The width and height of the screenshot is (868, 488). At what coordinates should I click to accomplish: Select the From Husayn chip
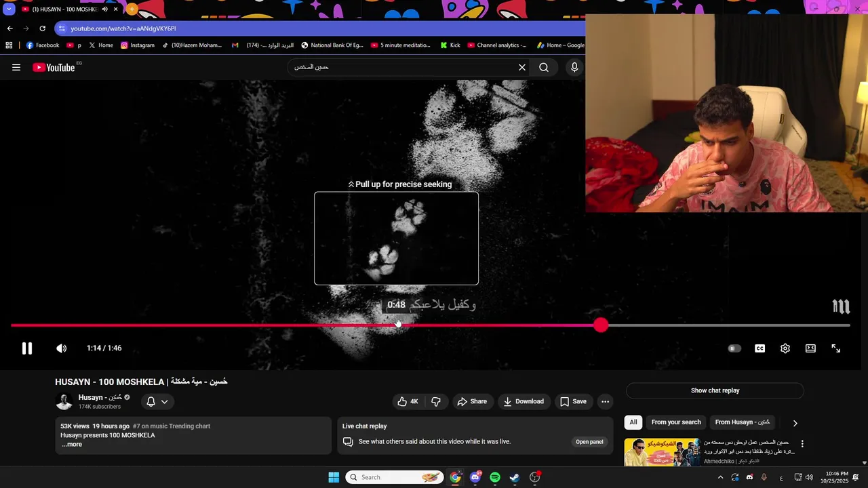click(743, 422)
